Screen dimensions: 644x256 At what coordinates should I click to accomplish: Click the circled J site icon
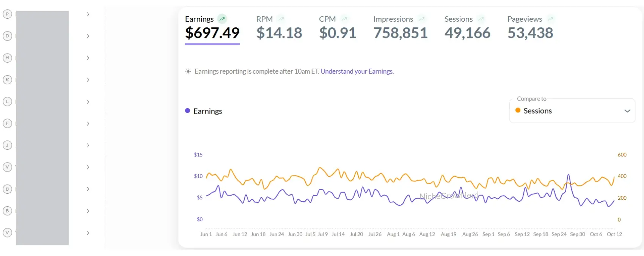pyautogui.click(x=7, y=145)
